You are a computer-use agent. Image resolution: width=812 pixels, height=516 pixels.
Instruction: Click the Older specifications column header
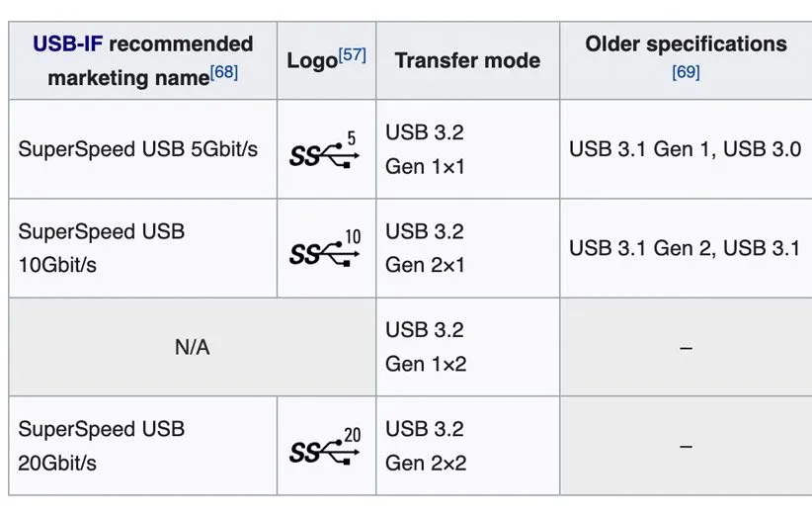tap(686, 44)
